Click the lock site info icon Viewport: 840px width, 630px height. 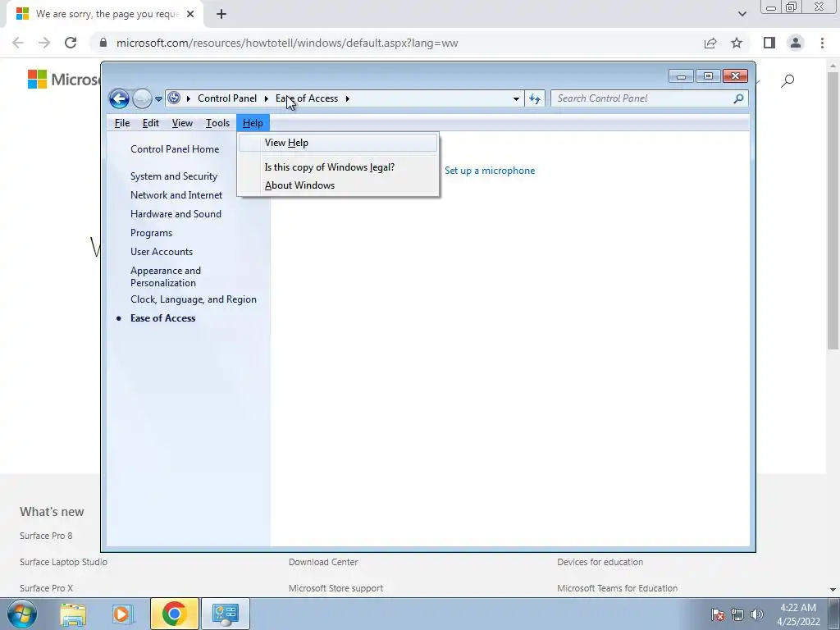coord(103,43)
